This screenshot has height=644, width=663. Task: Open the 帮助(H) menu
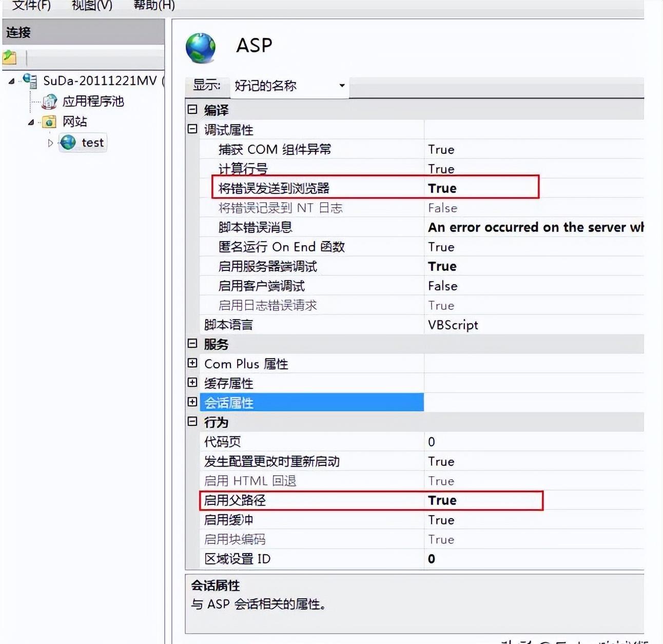click(154, 5)
